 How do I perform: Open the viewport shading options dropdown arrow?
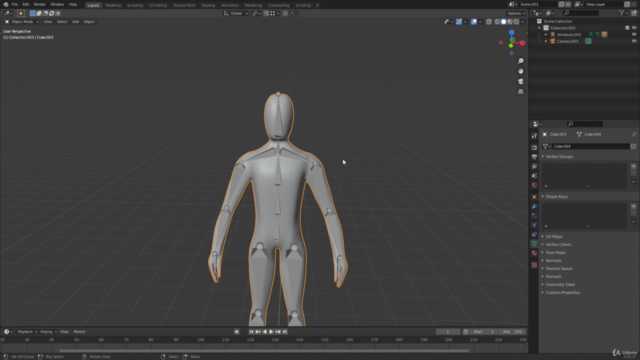tap(523, 22)
